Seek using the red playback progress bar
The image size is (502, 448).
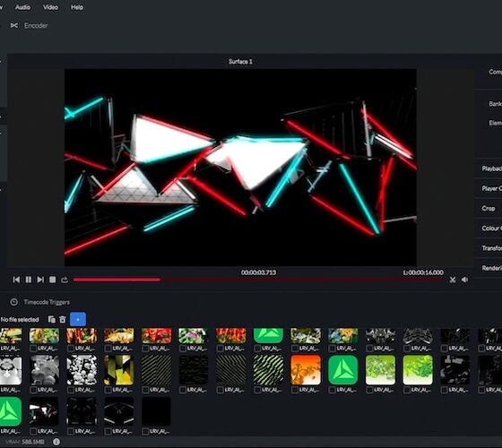pyautogui.click(x=258, y=280)
